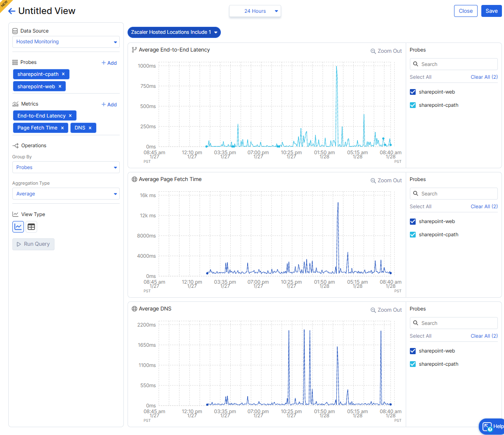This screenshot has height=435, width=504.
Task: Click the Save button
Action: [491, 11]
